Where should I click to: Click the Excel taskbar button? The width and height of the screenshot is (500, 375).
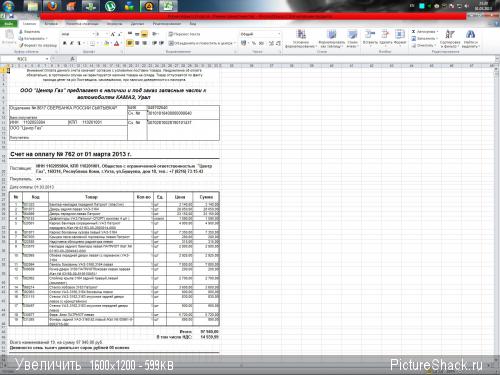click(168, 6)
